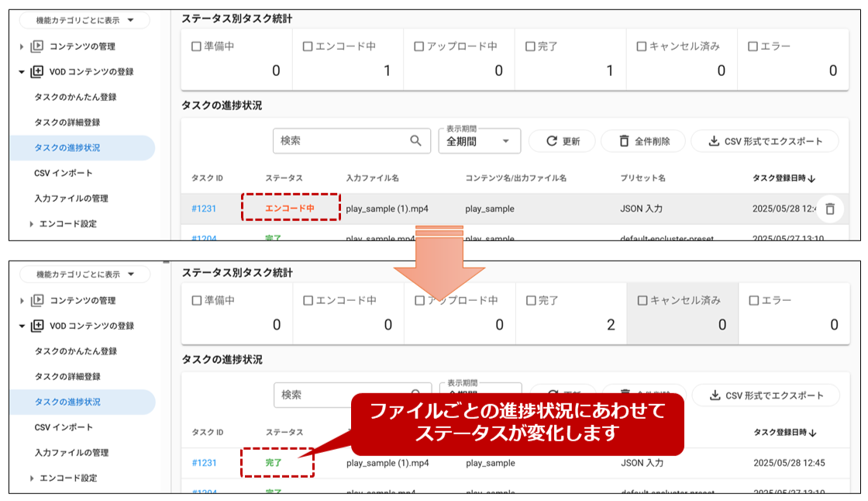The width and height of the screenshot is (868, 501).
Task: Open CSV インポート in upper screenshot sidebar
Action: [x=63, y=174]
